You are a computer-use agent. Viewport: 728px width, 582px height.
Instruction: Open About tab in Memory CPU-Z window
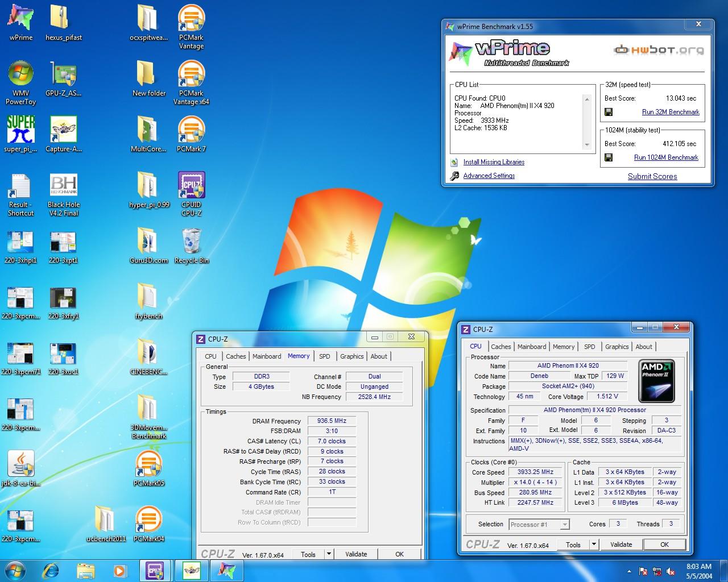[379, 356]
